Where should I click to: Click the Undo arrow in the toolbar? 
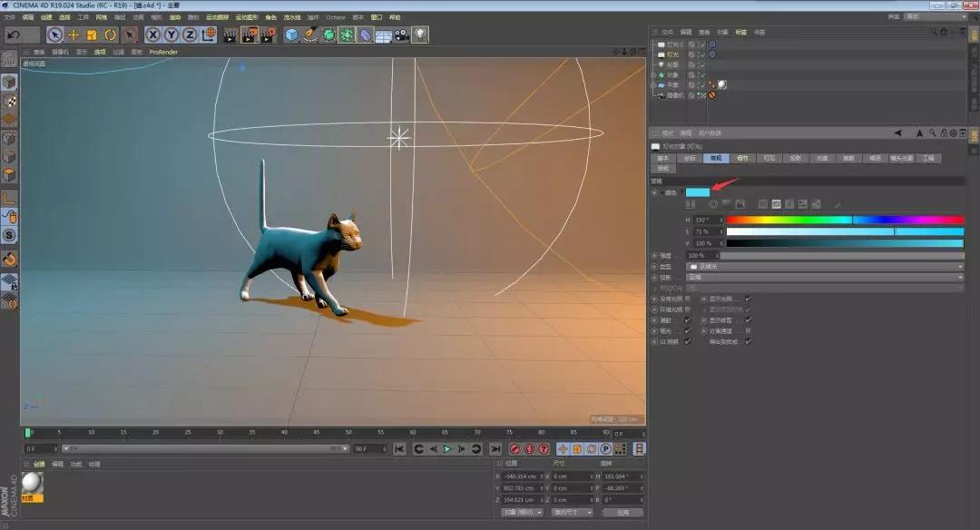tap(14, 34)
